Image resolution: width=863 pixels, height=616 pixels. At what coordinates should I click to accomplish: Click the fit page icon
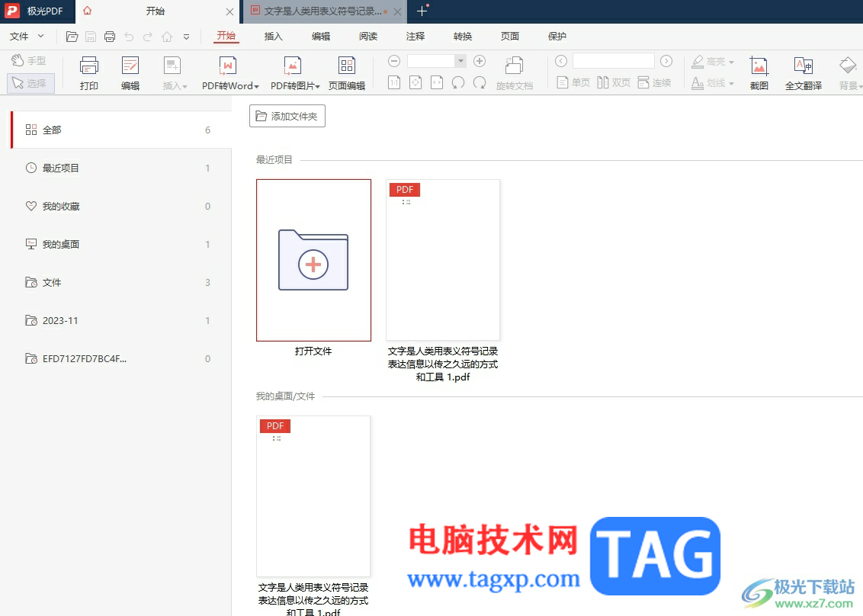pos(415,82)
